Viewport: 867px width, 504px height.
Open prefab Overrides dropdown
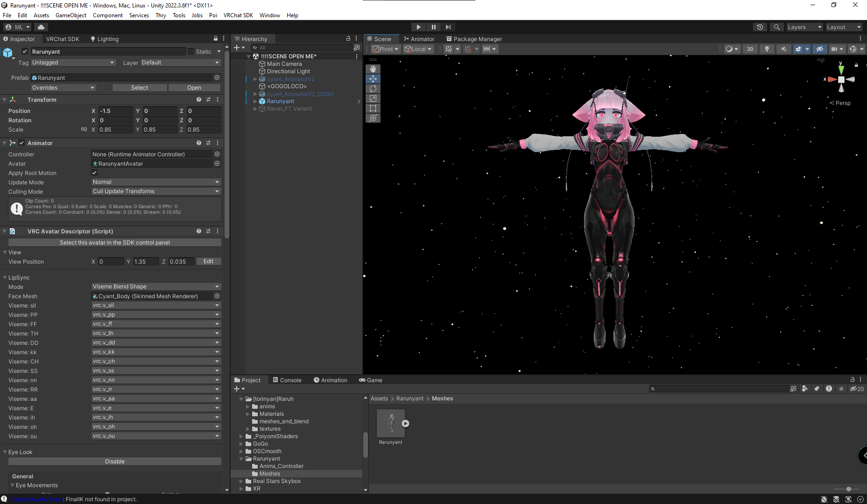pyautogui.click(x=63, y=88)
